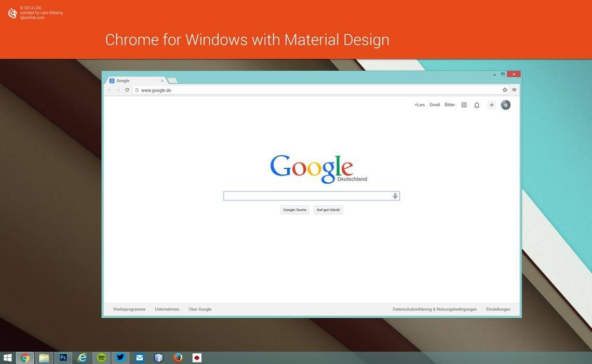Launch Firefox from the taskbar
The image size is (592, 364).
(178, 358)
